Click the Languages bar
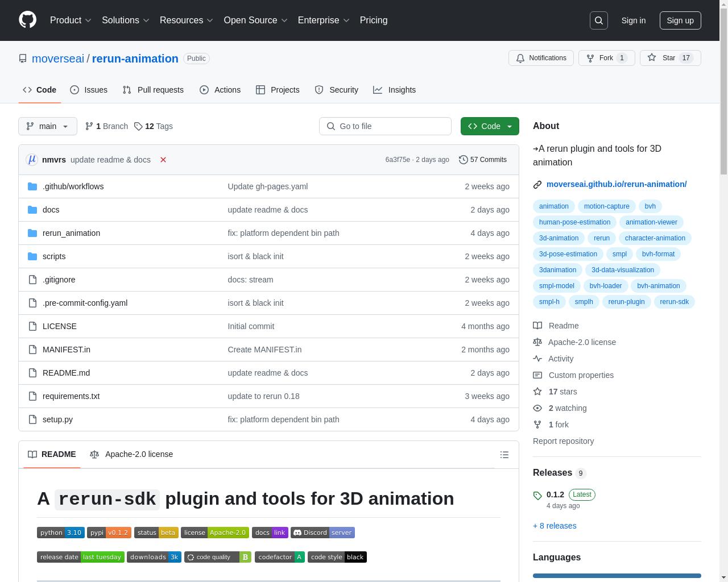728x582 pixels. pos(617,576)
